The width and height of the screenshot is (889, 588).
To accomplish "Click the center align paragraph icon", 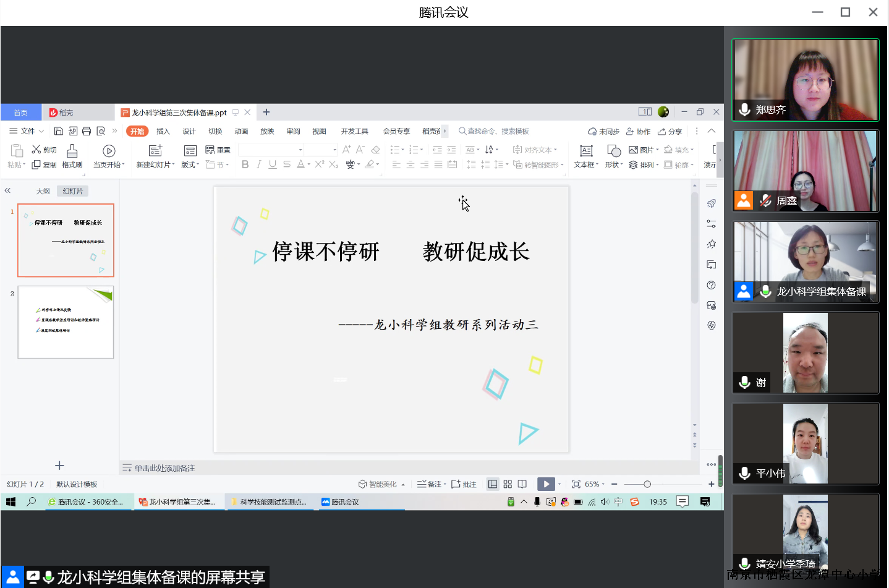I will (410, 164).
